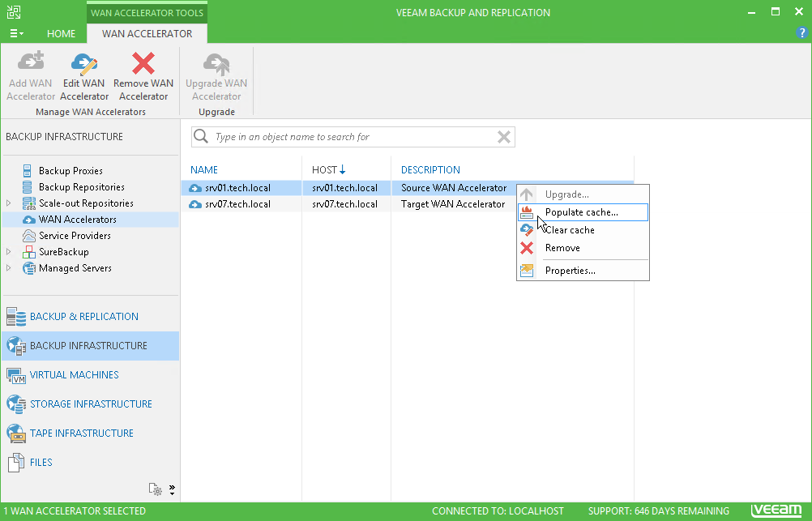The image size is (812, 521).
Task: Choose Upgrade... in the context menu
Action: point(583,194)
